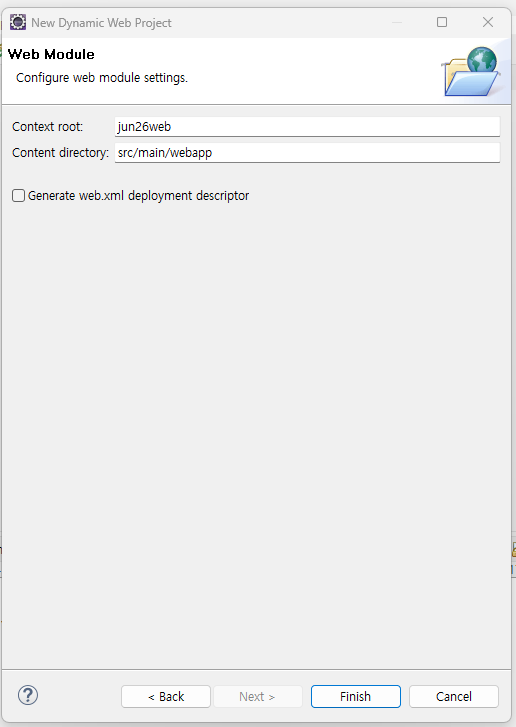Go back with the Back button
The height and width of the screenshot is (727, 516).
click(x=166, y=696)
